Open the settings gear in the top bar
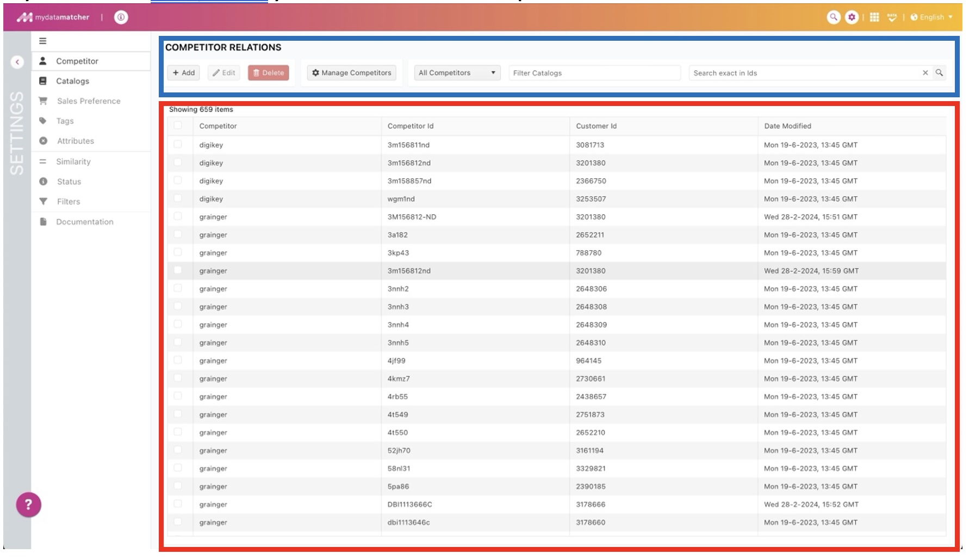969x560 pixels. click(x=852, y=17)
